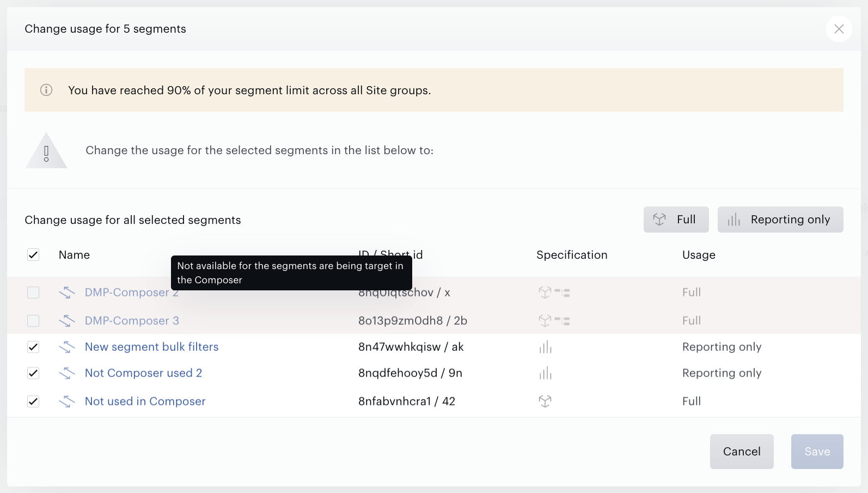Select the ID 8o13p9zm0dh8 / 2b cell
The image size is (868, 493).
(x=413, y=321)
